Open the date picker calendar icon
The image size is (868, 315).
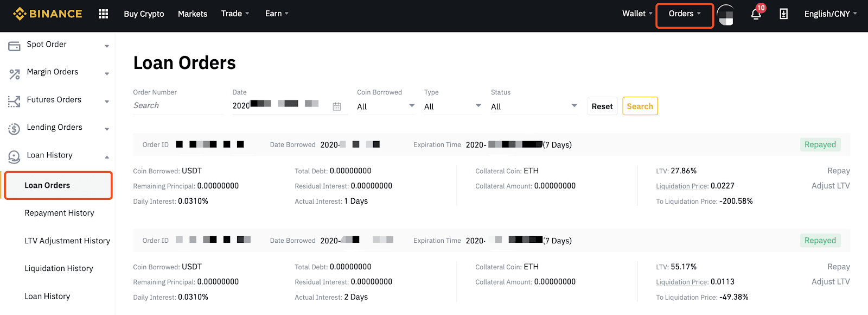pyautogui.click(x=337, y=106)
